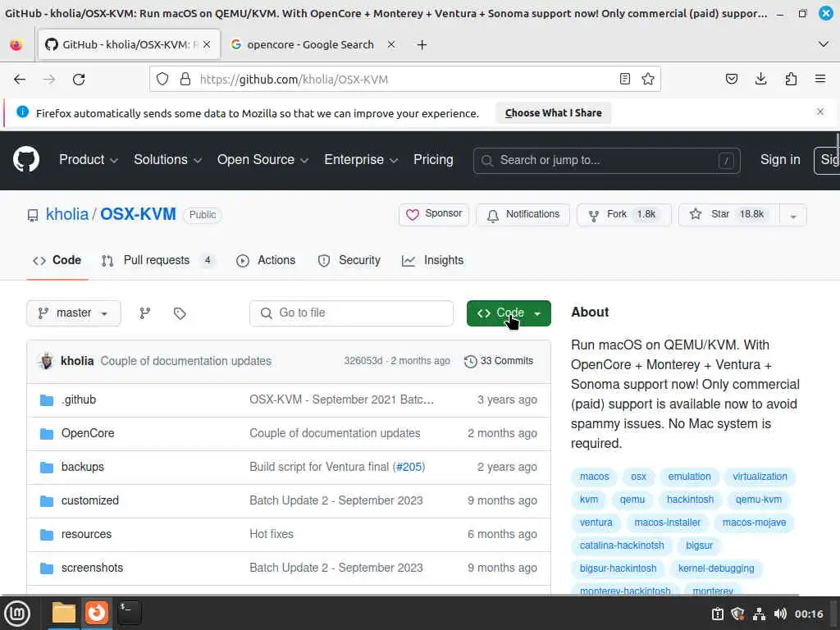840x630 pixels.
Task: Click the shield tracking protection icon
Action: coord(162,80)
